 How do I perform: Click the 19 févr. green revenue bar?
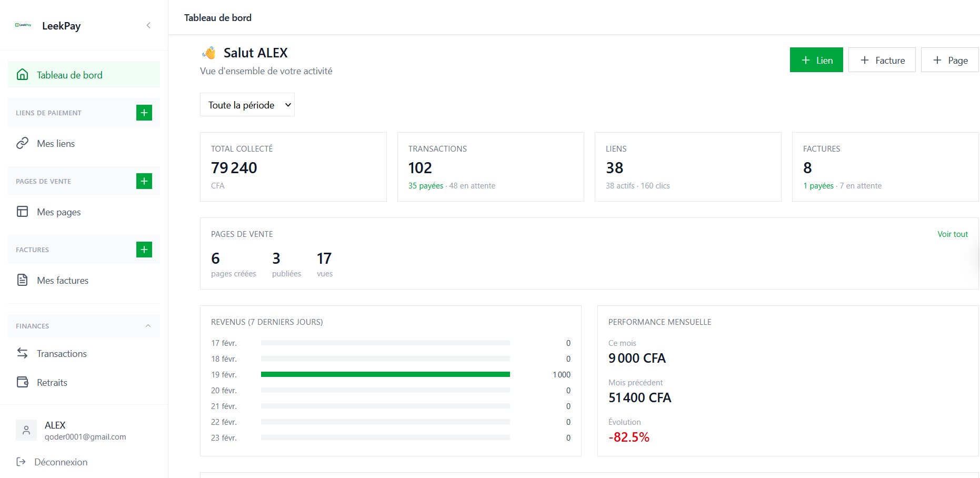(x=385, y=374)
